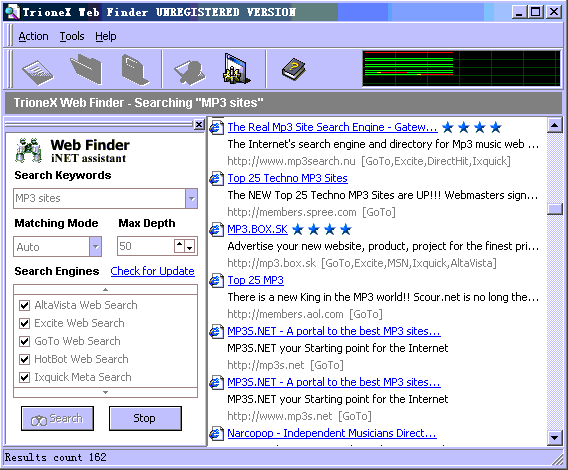Open the help book toolbar icon
The image size is (568, 470).
pyautogui.click(x=294, y=69)
